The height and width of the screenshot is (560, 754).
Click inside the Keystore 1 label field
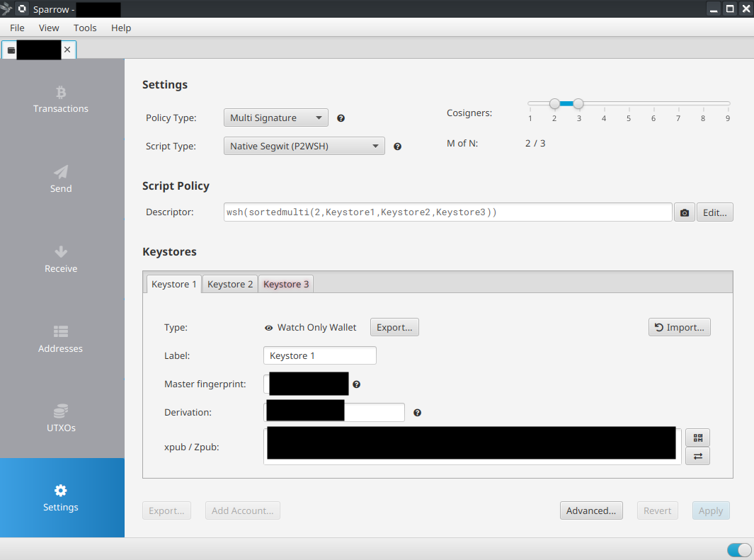pyautogui.click(x=319, y=355)
